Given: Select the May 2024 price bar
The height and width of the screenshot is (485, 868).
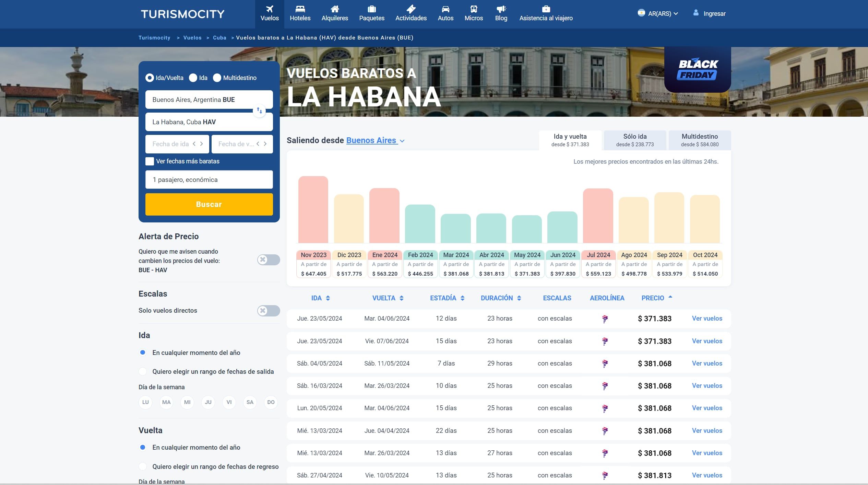Looking at the screenshot, I should pyautogui.click(x=527, y=229).
